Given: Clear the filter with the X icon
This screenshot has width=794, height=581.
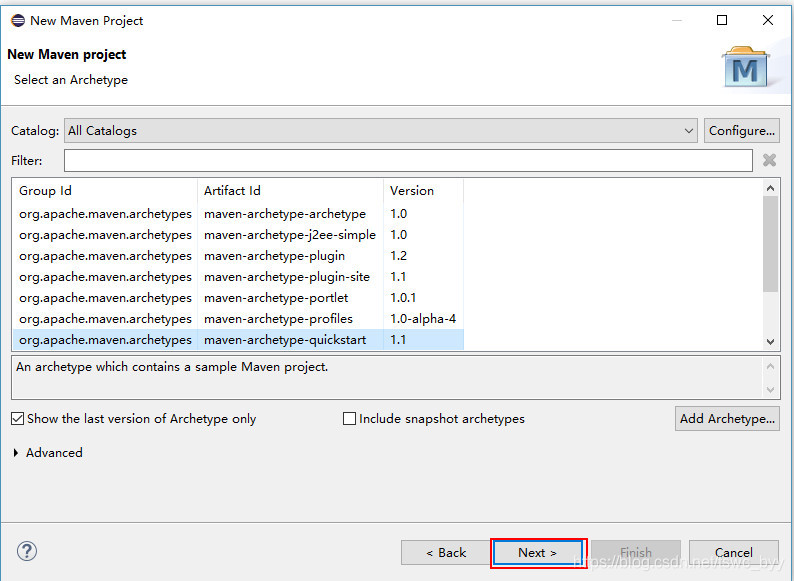Looking at the screenshot, I should coord(769,160).
